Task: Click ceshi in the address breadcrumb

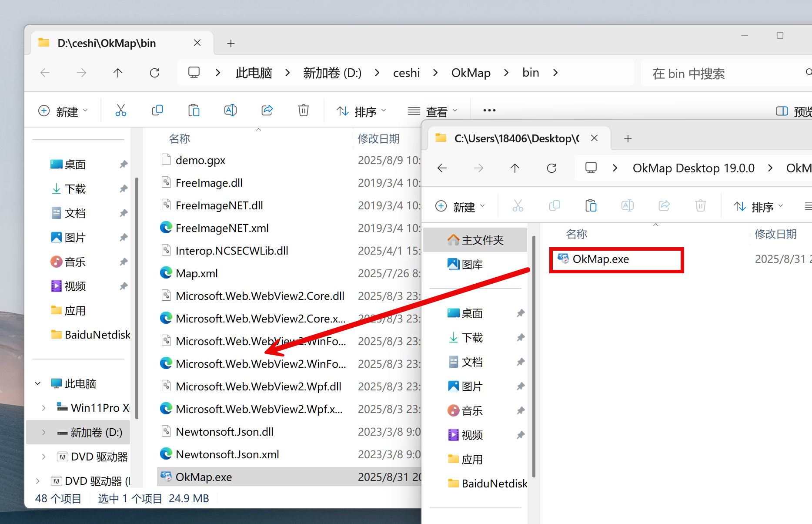Action: point(406,73)
